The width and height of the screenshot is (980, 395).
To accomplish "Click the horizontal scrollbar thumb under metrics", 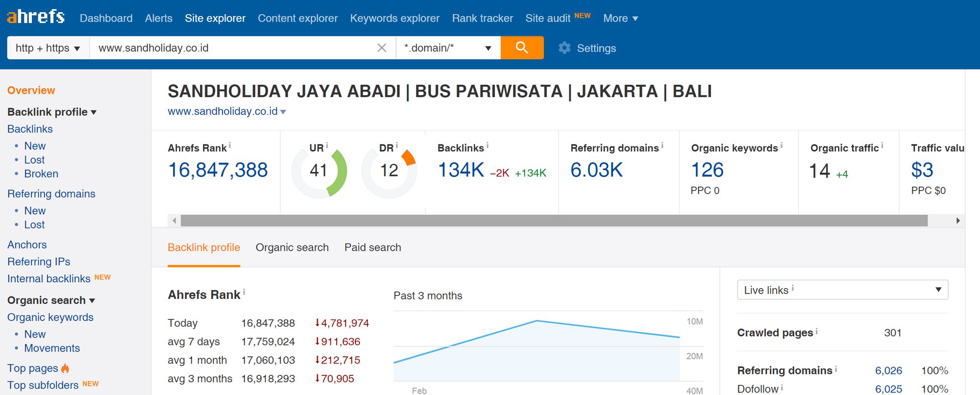I will [554, 221].
